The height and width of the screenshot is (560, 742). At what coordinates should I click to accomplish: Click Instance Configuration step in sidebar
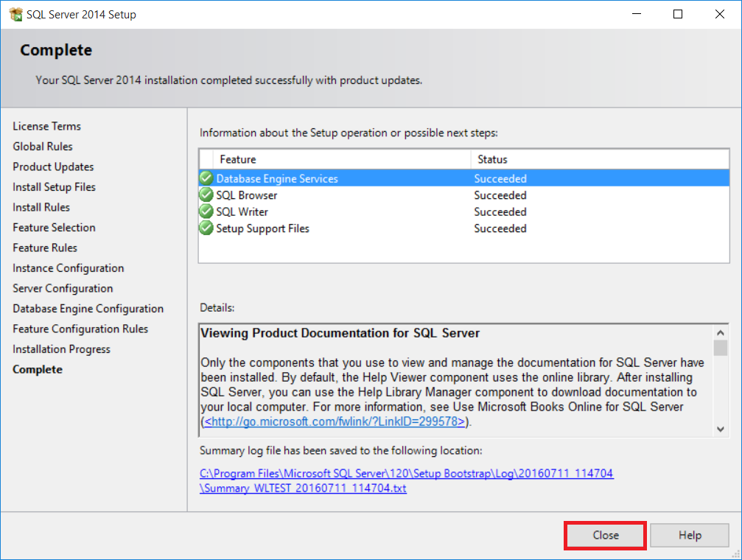point(68,268)
